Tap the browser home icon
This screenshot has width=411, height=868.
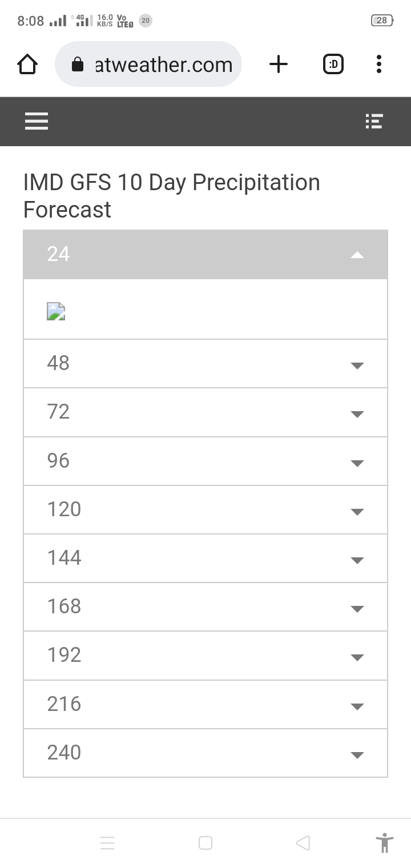tap(27, 65)
